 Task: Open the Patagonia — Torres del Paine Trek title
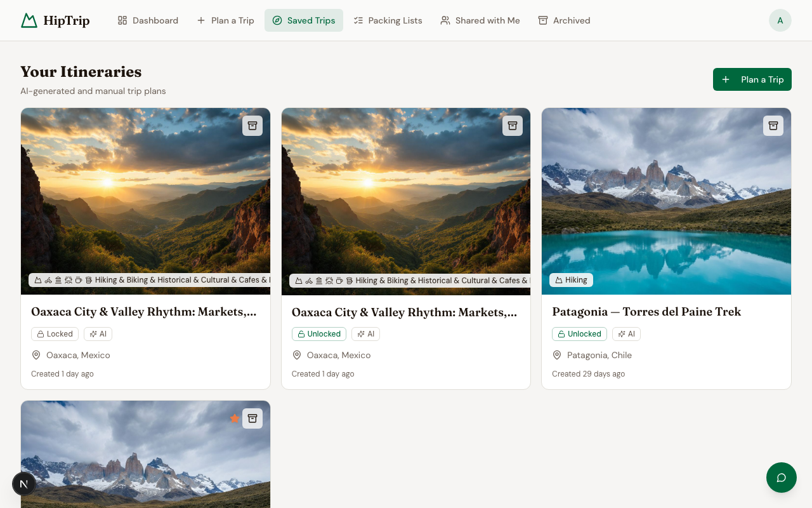[646, 312]
